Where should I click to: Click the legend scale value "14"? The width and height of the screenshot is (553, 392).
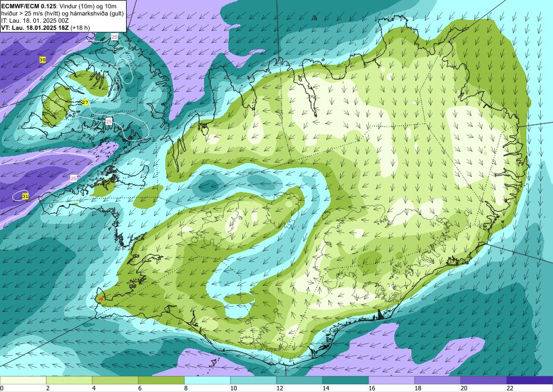pos(326,388)
